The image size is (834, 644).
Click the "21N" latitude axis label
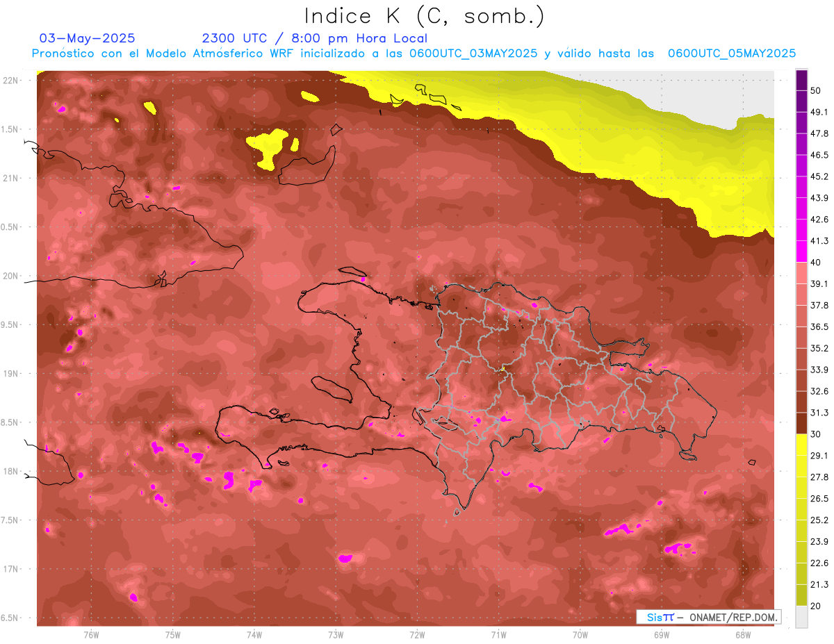coord(11,178)
